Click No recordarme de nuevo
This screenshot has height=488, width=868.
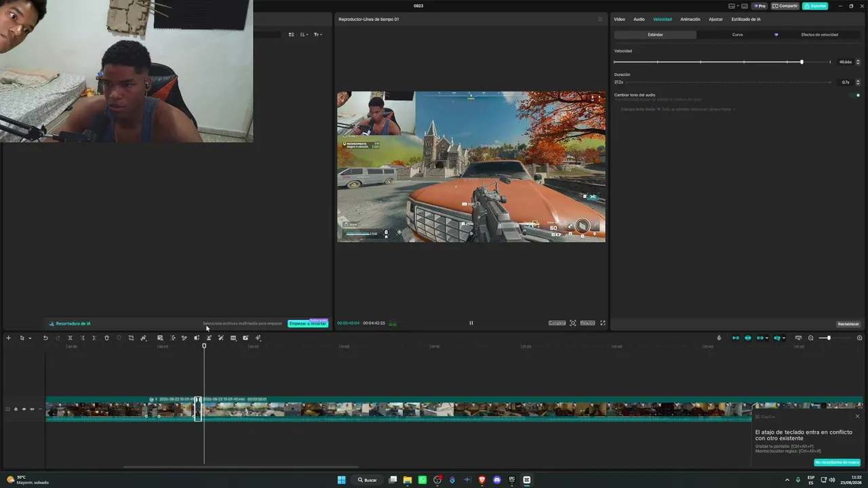point(837,462)
